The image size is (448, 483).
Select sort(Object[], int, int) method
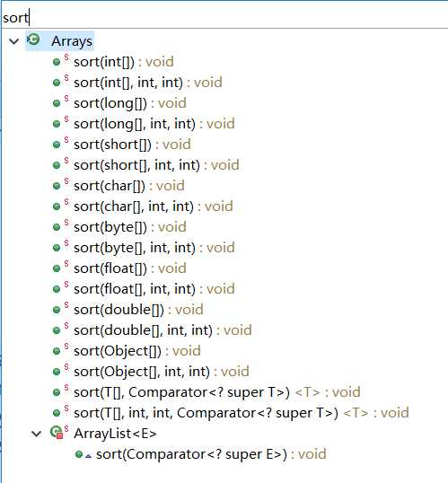[162, 372]
